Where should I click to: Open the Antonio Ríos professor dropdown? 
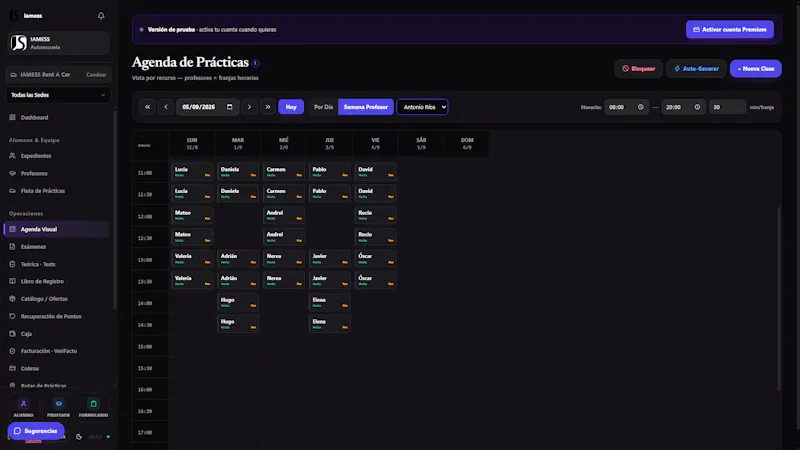[x=422, y=107]
